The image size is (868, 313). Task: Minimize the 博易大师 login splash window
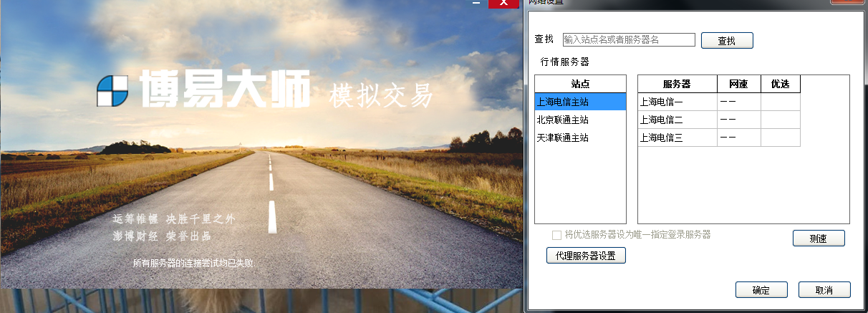point(476,4)
